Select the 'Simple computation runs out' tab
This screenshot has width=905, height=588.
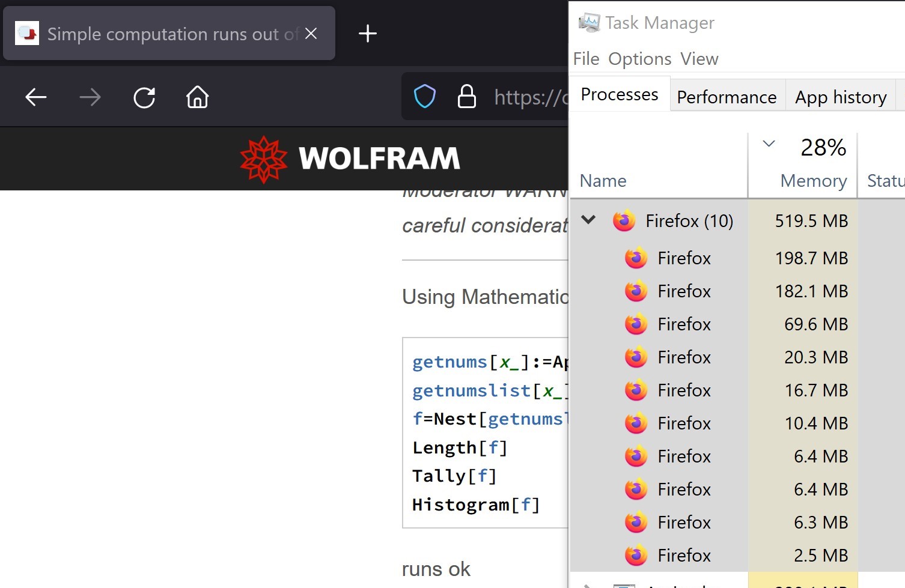[x=169, y=34]
